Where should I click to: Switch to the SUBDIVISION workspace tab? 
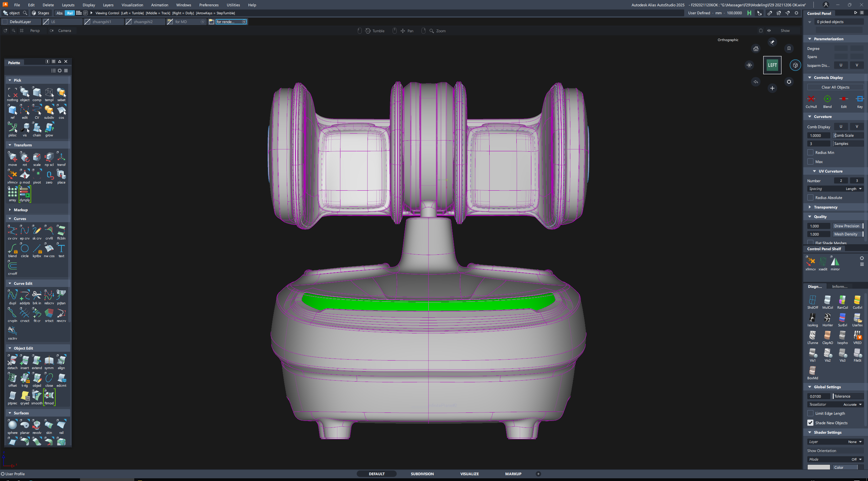click(x=422, y=474)
